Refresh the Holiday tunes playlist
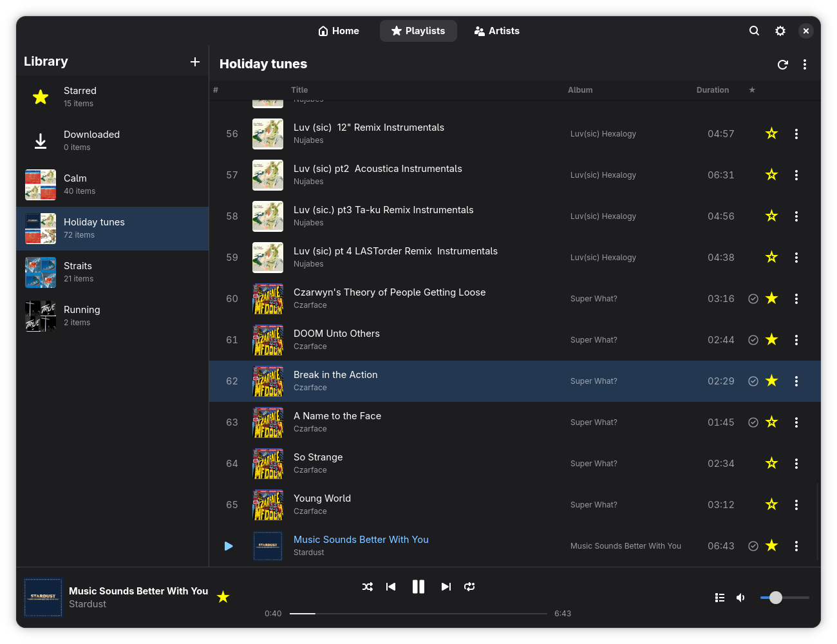 point(783,64)
